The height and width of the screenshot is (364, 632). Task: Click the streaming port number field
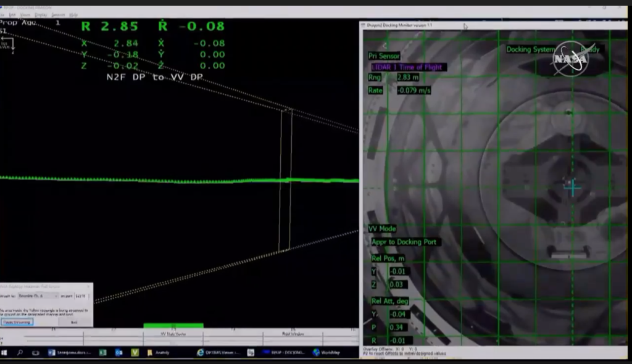pos(81,296)
